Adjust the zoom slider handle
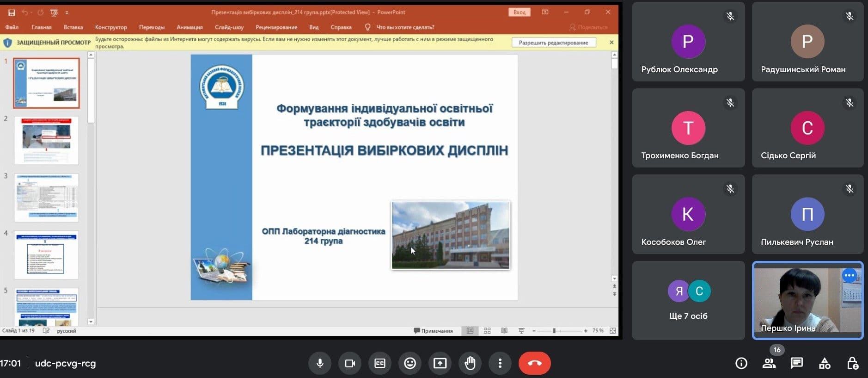 pyautogui.click(x=554, y=331)
